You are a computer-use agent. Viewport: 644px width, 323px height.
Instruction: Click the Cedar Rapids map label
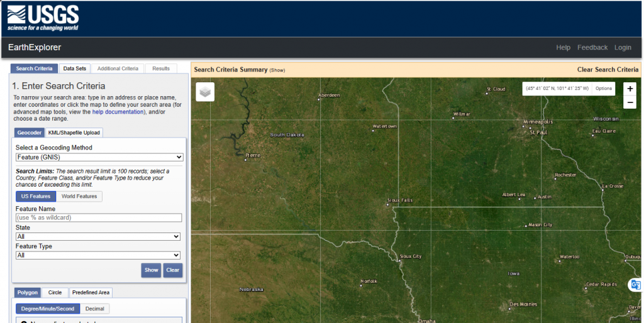[x=601, y=285]
